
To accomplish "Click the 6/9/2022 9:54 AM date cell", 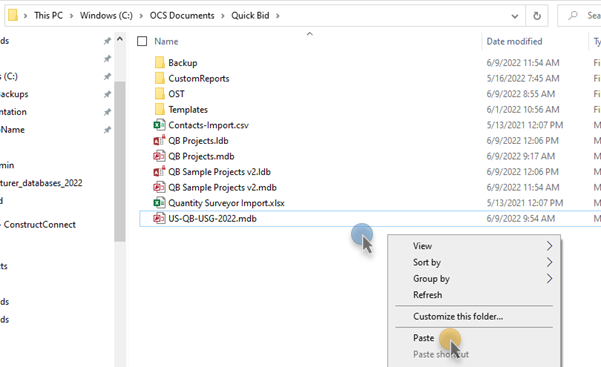I will 521,218.
